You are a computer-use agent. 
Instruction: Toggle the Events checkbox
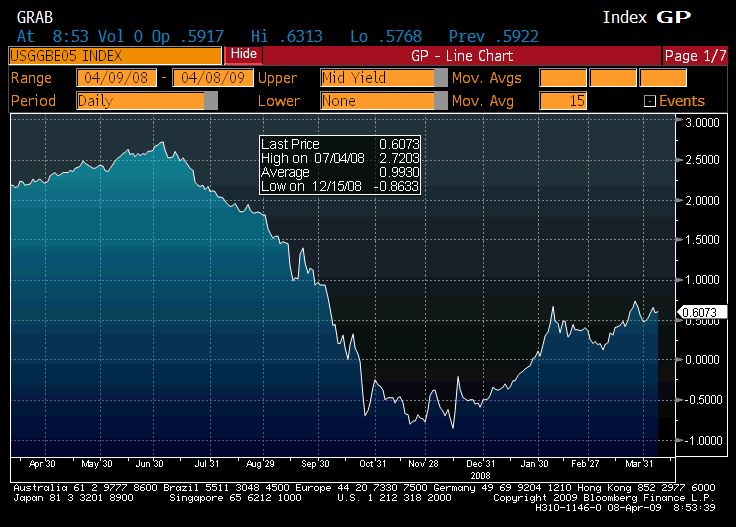click(650, 101)
